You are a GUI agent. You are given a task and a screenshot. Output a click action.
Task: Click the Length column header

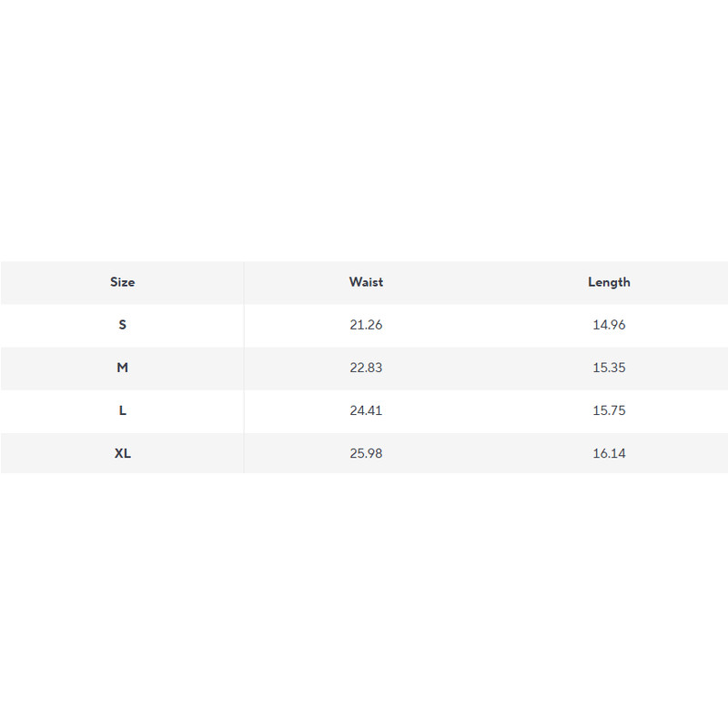609,282
